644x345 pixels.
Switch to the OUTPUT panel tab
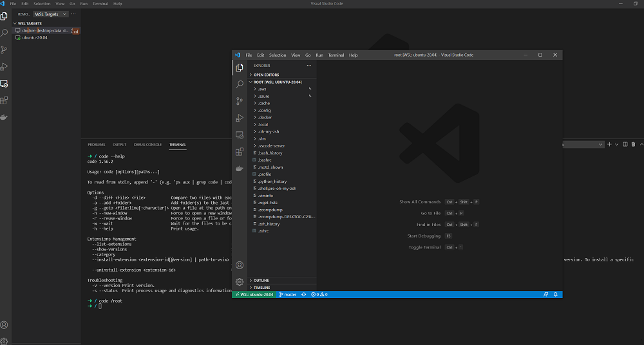120,145
